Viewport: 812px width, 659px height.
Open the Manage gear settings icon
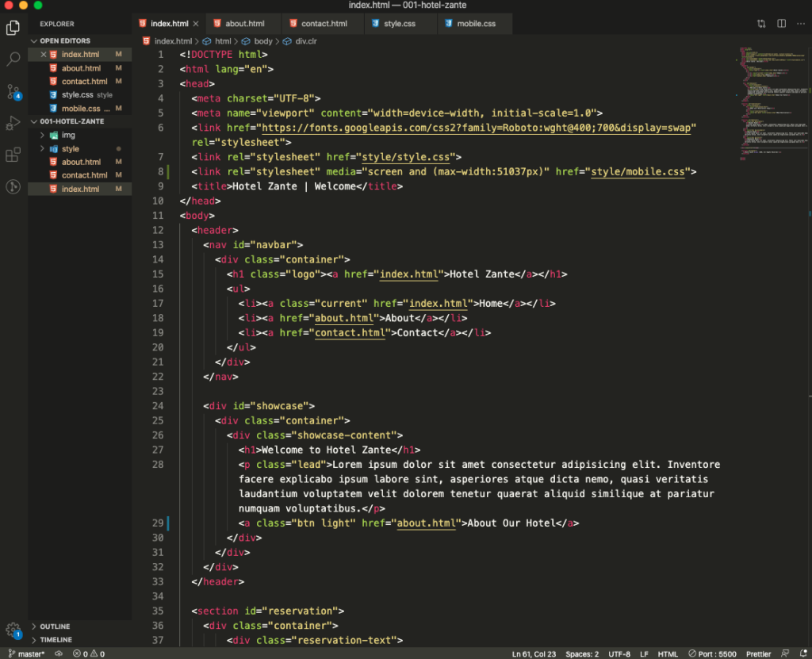(13, 630)
